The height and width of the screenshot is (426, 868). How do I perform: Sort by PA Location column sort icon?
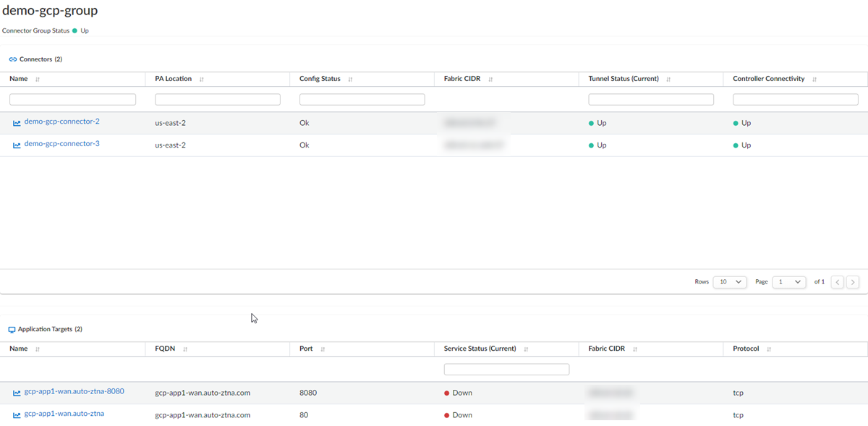point(201,80)
